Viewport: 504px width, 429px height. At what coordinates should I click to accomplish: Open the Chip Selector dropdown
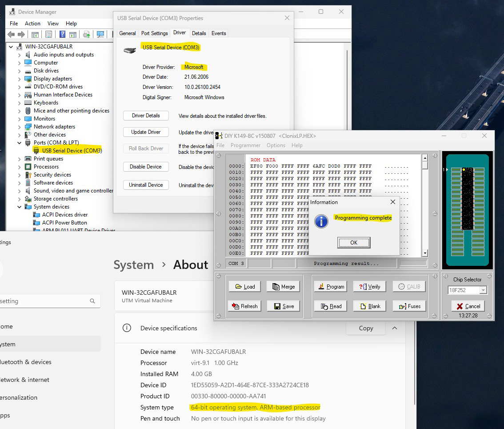pos(483,290)
